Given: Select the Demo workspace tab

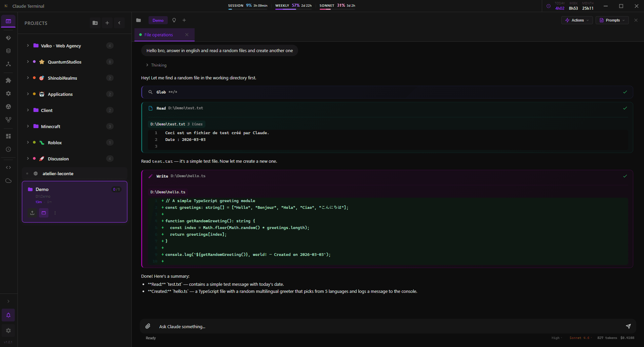Looking at the screenshot, I should pyautogui.click(x=158, y=20).
